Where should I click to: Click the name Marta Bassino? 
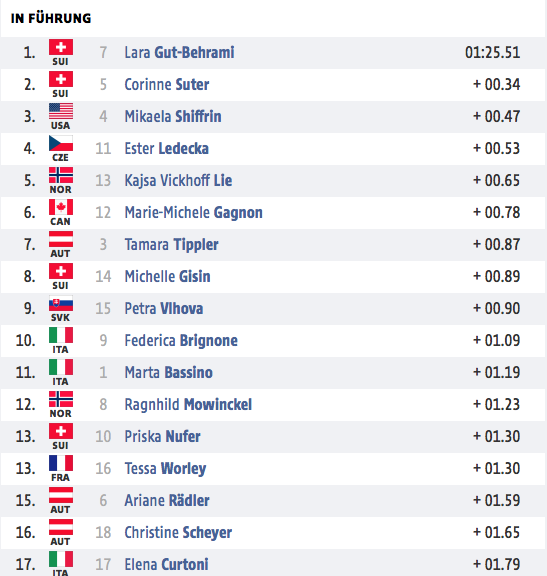tap(169, 372)
